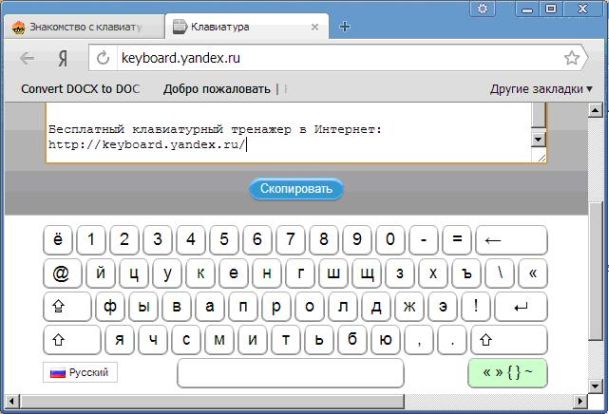609x414 pixels.
Task: Tap the щ key
Action: (x=367, y=273)
